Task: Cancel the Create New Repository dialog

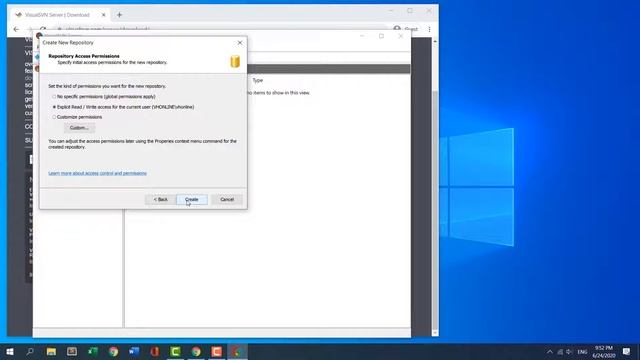Action: pyautogui.click(x=227, y=200)
